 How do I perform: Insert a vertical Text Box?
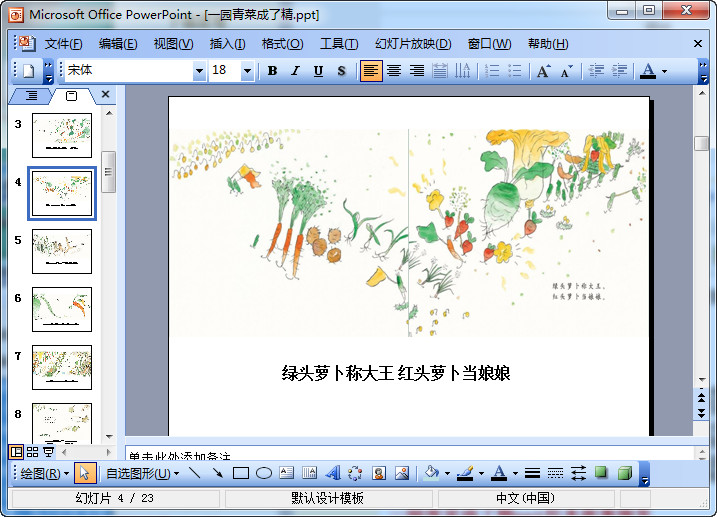click(310, 473)
